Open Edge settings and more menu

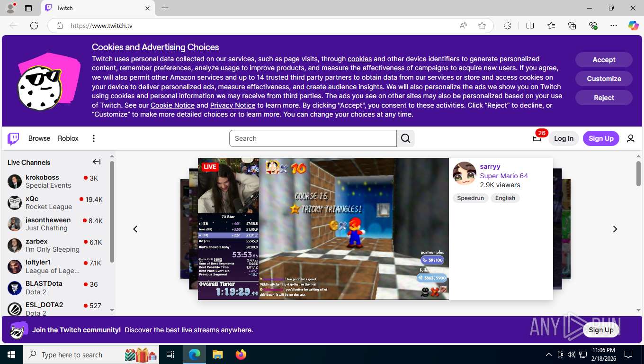614,26
